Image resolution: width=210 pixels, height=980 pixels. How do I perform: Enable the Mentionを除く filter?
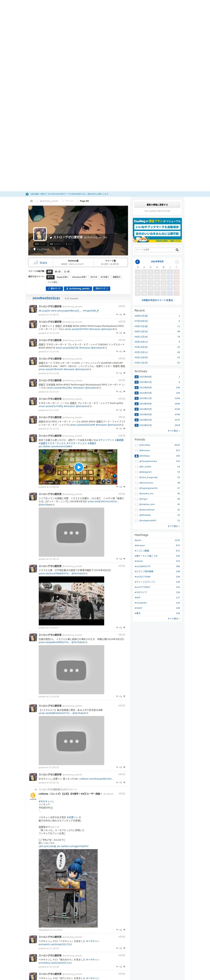[80, 277]
